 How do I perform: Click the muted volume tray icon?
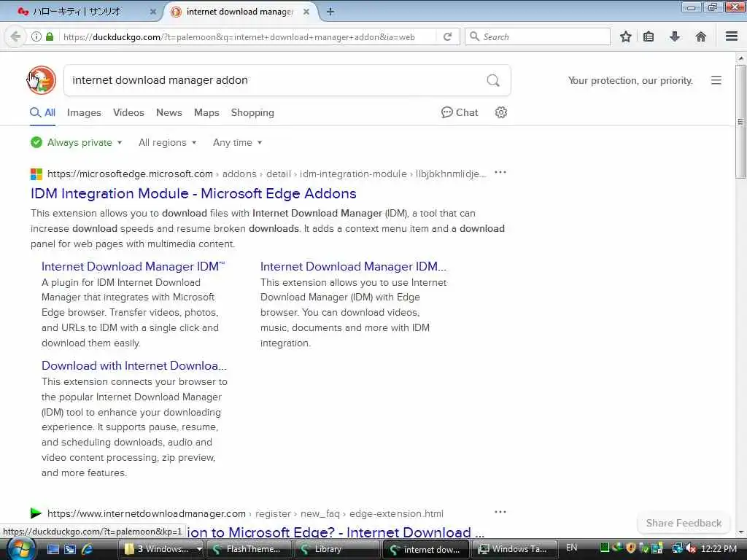691,549
